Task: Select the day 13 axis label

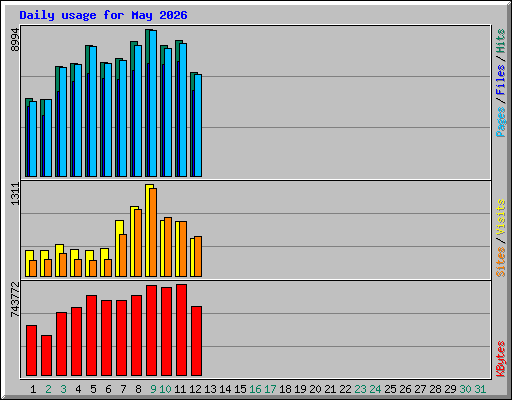Action: point(210,389)
